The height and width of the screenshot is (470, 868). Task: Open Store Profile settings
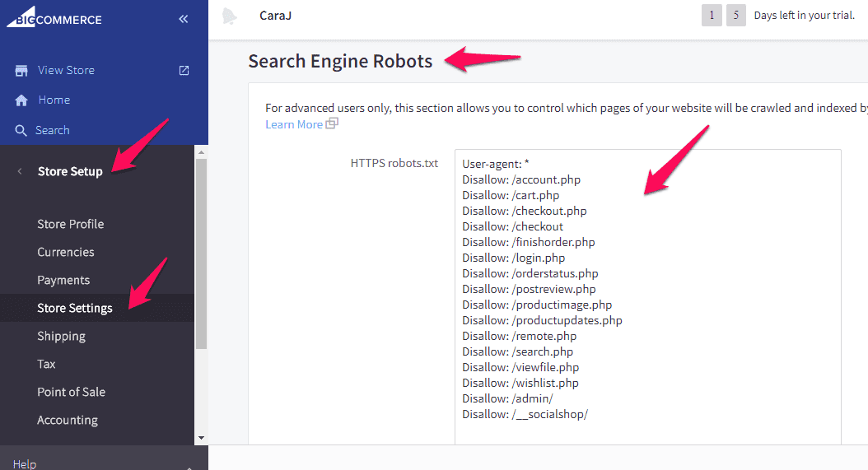click(70, 224)
